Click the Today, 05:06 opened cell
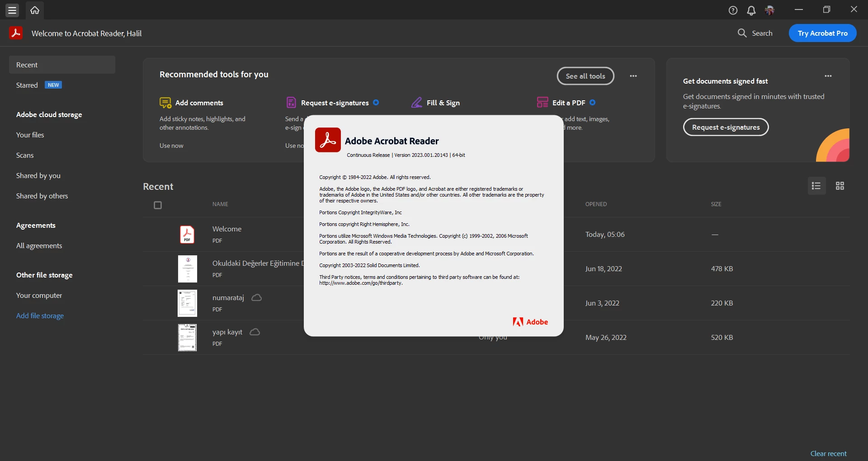Image resolution: width=868 pixels, height=461 pixels. tap(605, 234)
